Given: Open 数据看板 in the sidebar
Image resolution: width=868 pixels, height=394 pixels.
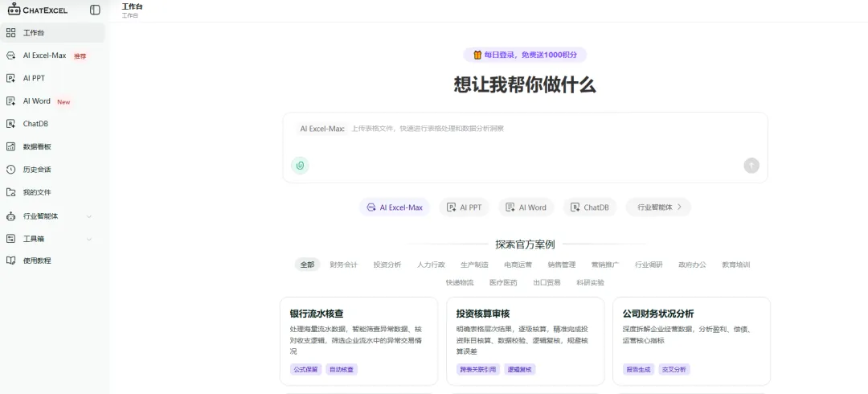Looking at the screenshot, I should pos(52,146).
